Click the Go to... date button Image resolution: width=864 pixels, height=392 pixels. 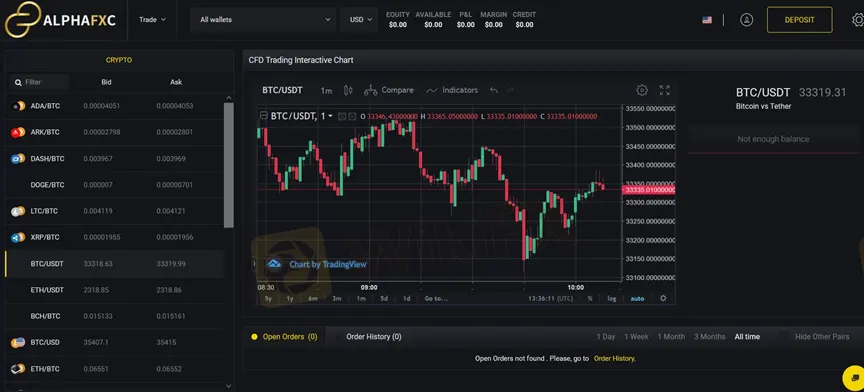(436, 298)
